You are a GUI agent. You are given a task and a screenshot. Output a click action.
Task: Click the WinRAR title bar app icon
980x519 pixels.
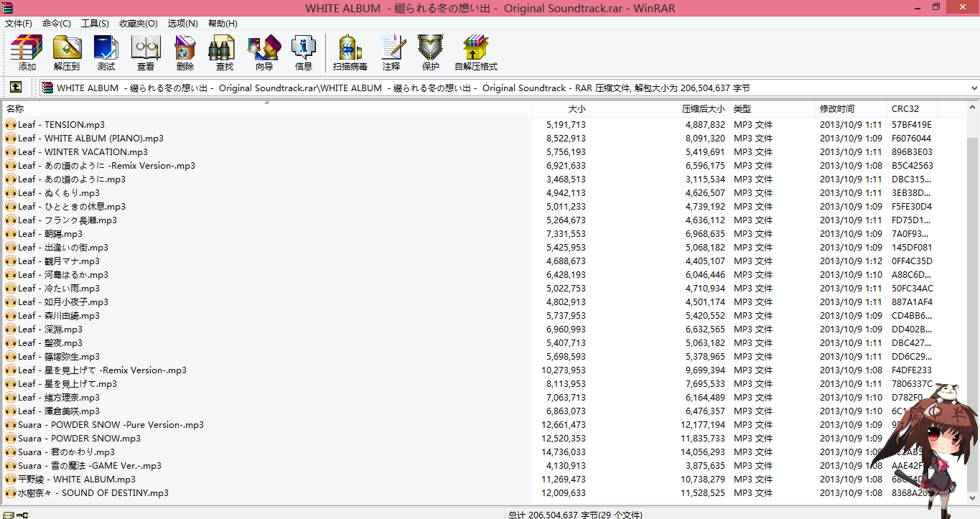[x=9, y=8]
